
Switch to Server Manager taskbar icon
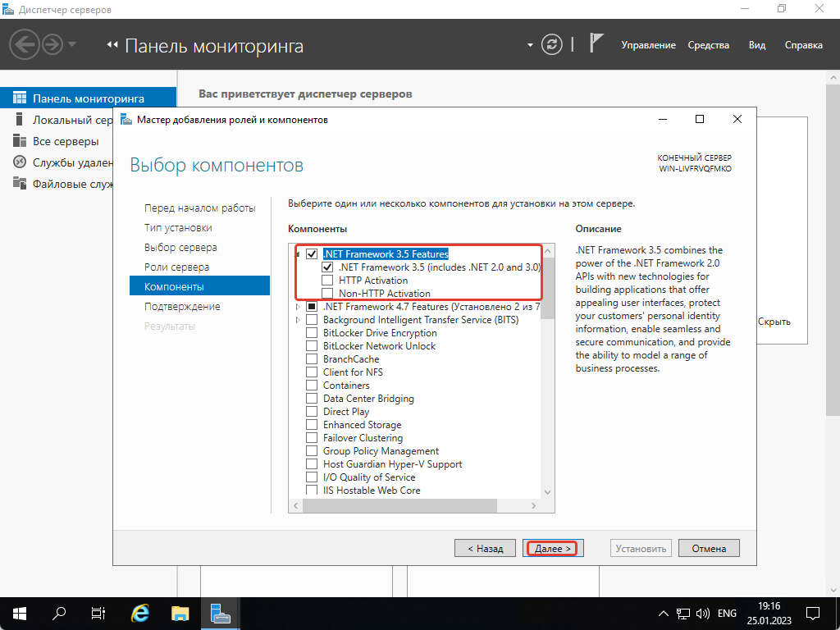(220, 614)
